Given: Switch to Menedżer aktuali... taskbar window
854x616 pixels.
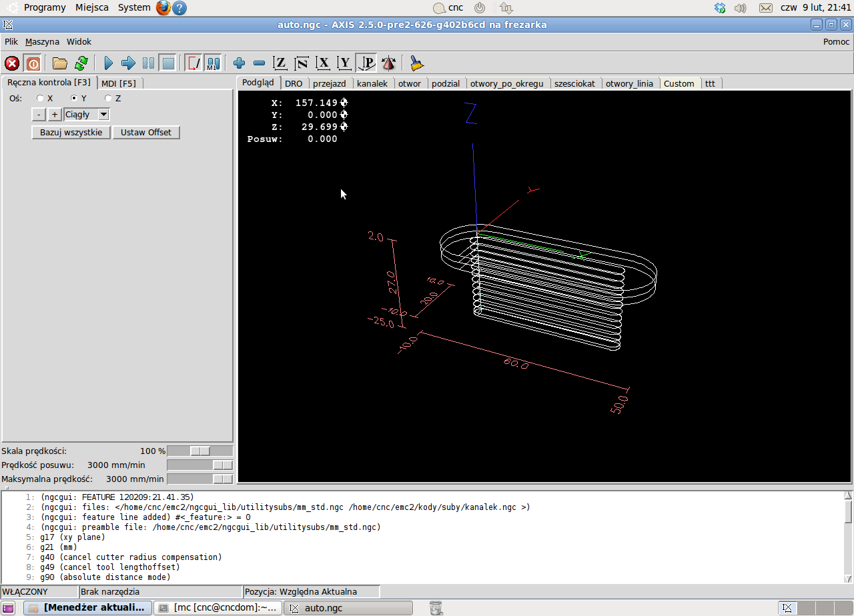Looking at the screenshot, I should (88, 608).
